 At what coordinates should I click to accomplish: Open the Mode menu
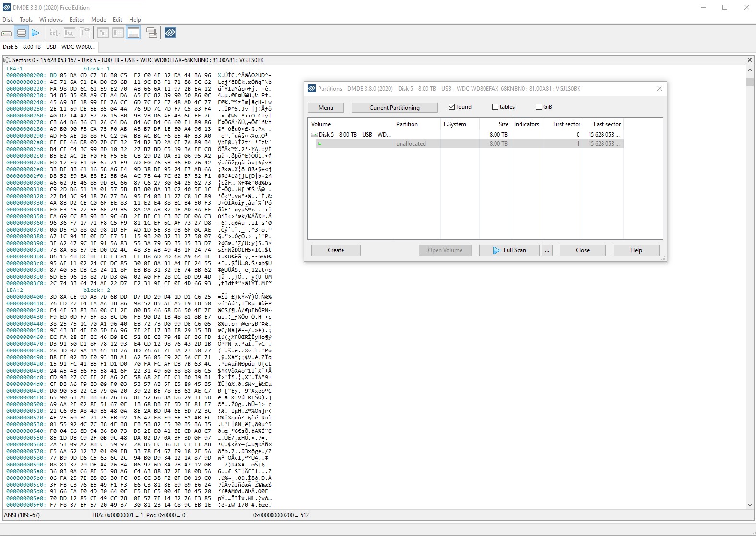[98, 20]
